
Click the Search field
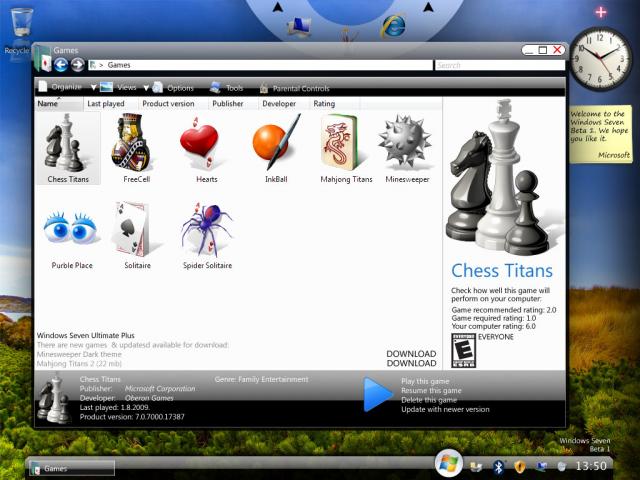(x=500, y=65)
